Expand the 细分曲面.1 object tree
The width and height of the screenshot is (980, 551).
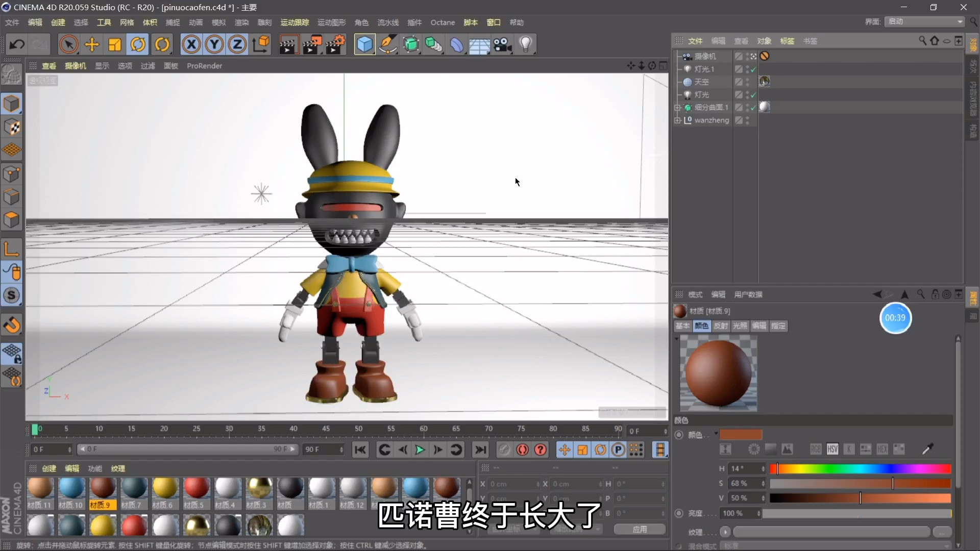click(677, 108)
